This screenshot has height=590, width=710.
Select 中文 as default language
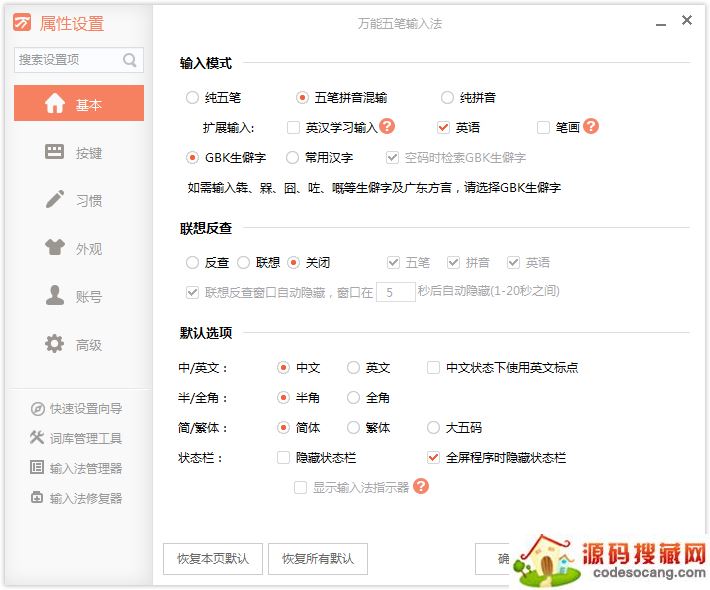283,368
